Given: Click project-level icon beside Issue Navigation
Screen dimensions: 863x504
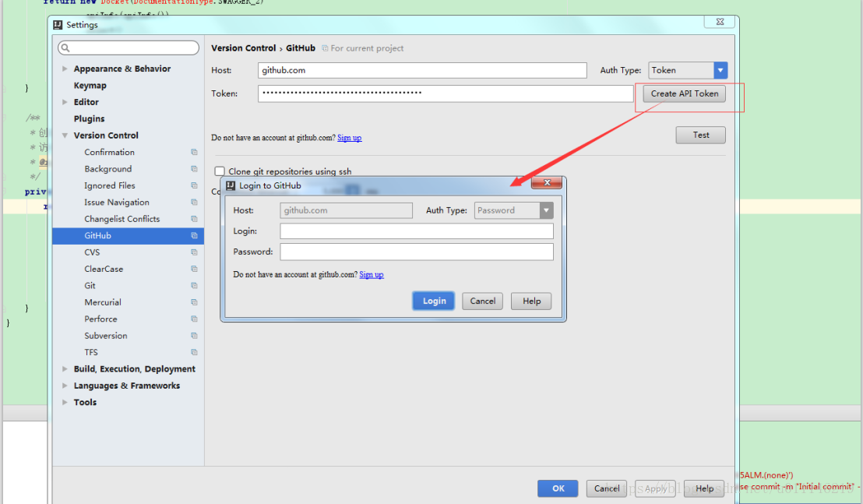Looking at the screenshot, I should coord(194,203).
